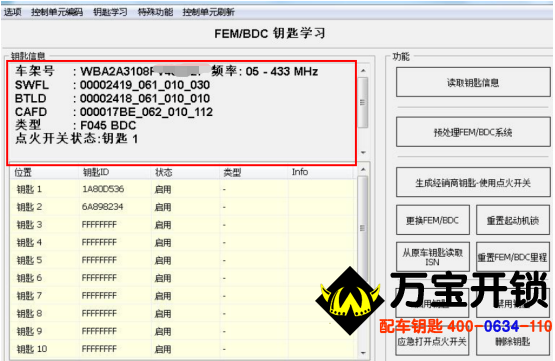Screen dimensions: 555x361
Task: Select the 钥匙 5 row
Action: [183, 260]
